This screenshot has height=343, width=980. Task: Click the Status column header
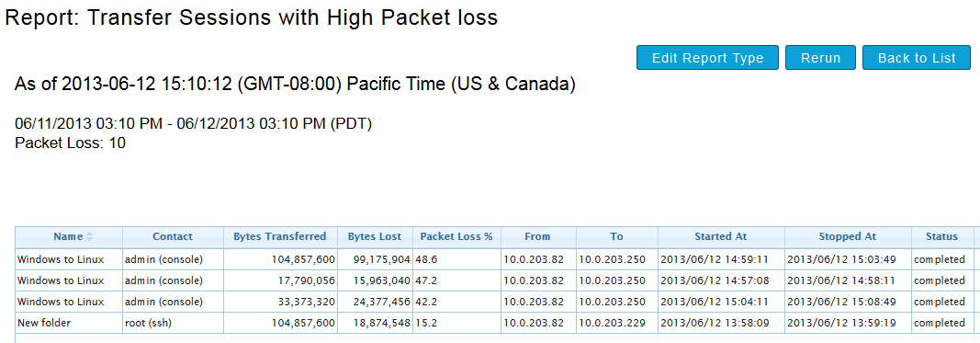tap(941, 236)
